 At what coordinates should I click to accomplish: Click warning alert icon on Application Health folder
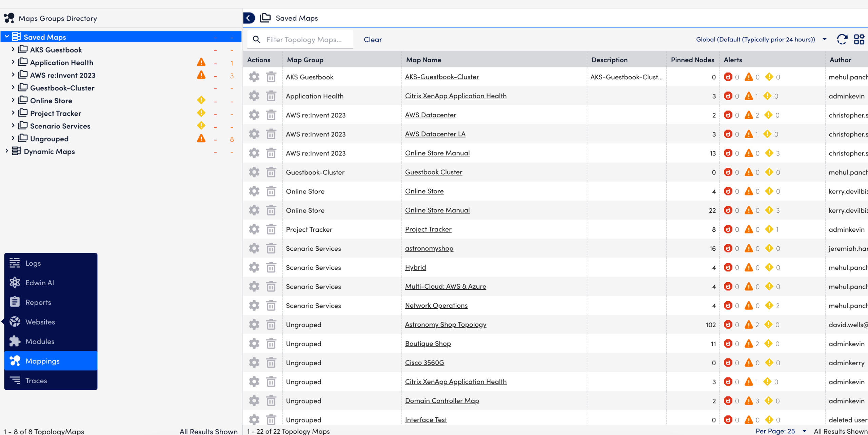pos(201,62)
